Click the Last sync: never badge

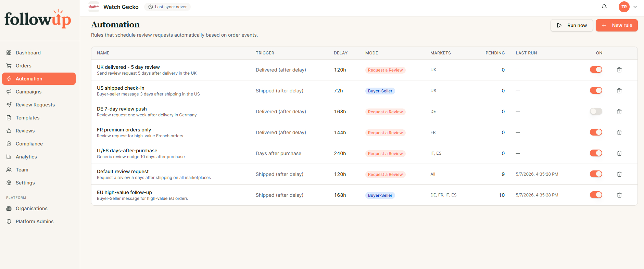click(167, 7)
